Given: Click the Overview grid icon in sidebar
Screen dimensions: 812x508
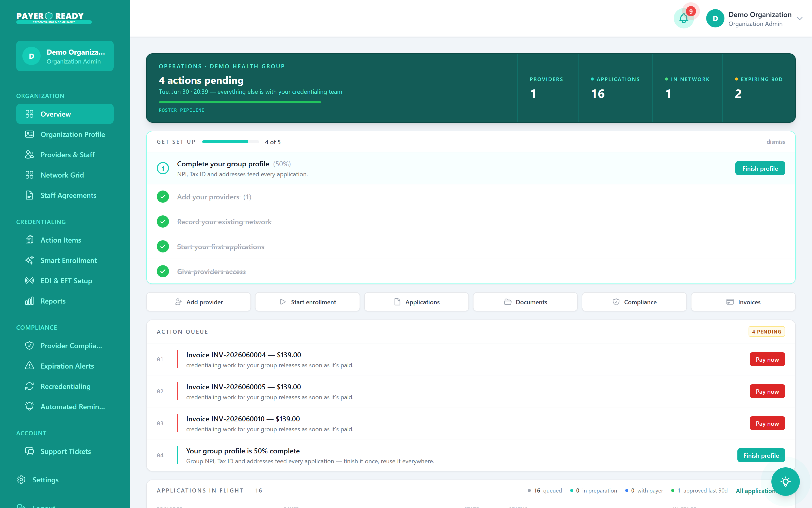Looking at the screenshot, I should [x=29, y=114].
